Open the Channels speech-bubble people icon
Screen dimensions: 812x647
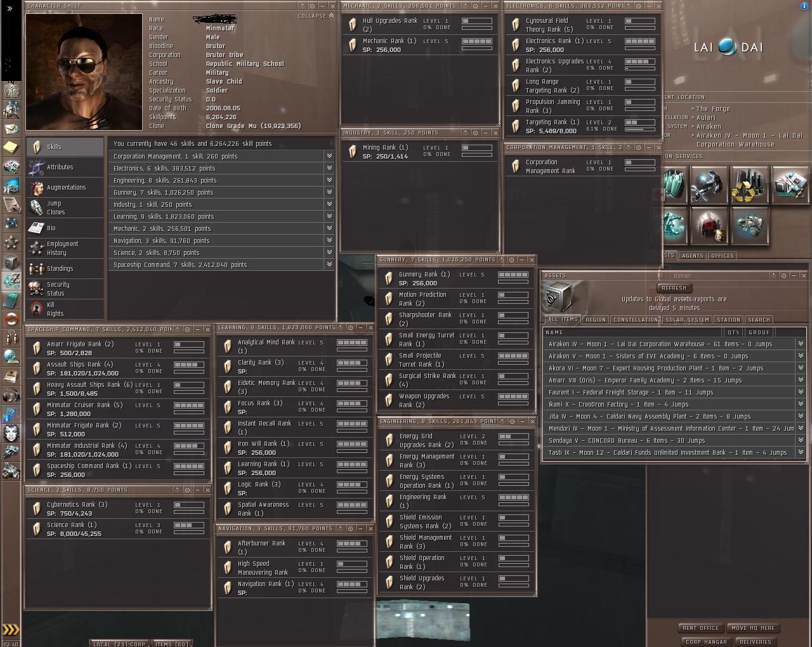click(11, 338)
